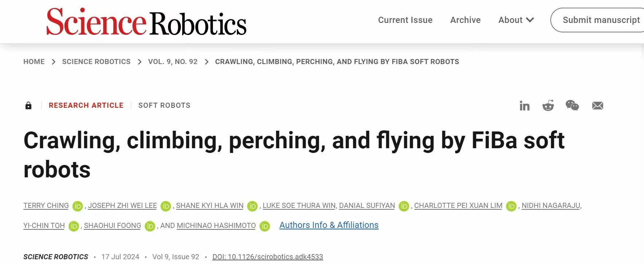Open Terry Ching's ORCID iD icon

78,206
